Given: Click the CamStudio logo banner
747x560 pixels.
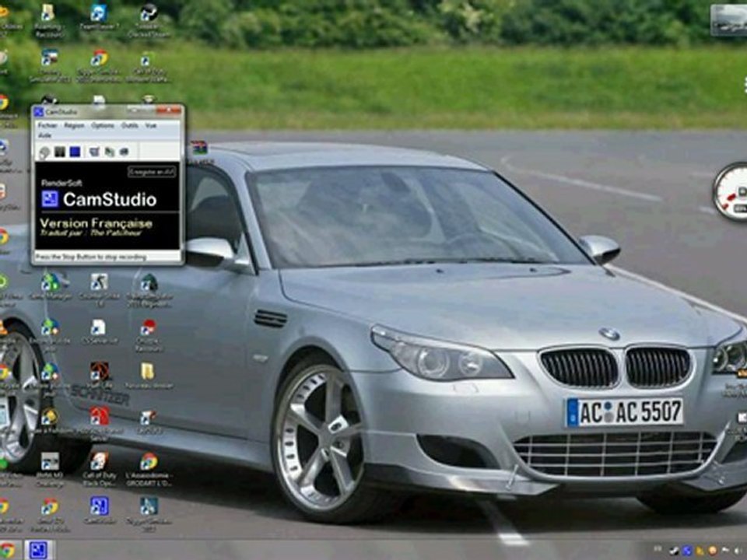Looking at the screenshot, I should (x=99, y=199).
